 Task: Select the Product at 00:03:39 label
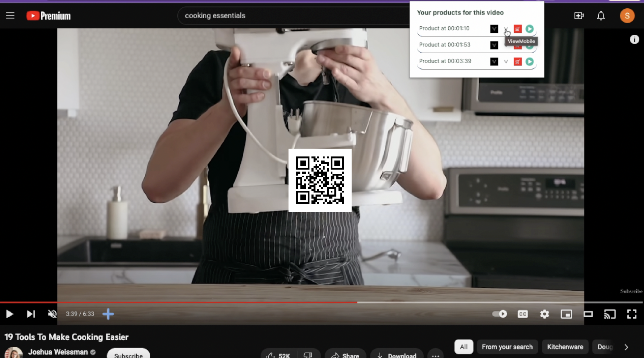click(x=445, y=61)
